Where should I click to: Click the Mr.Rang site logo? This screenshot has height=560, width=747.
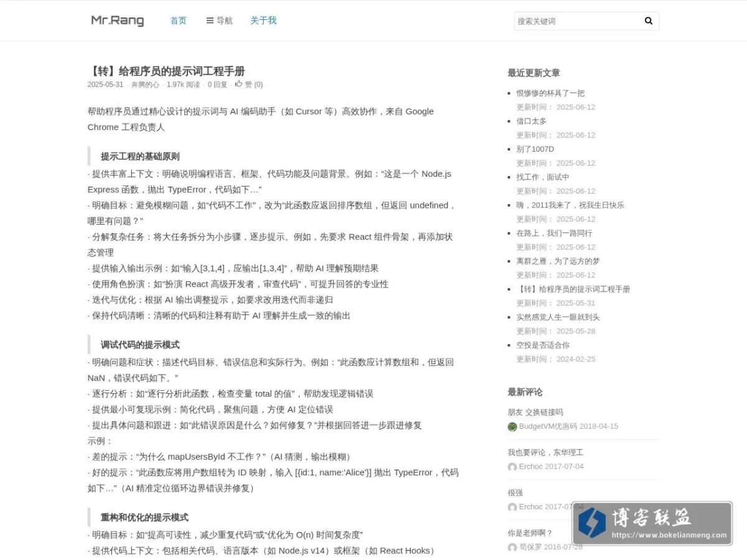pos(118,21)
